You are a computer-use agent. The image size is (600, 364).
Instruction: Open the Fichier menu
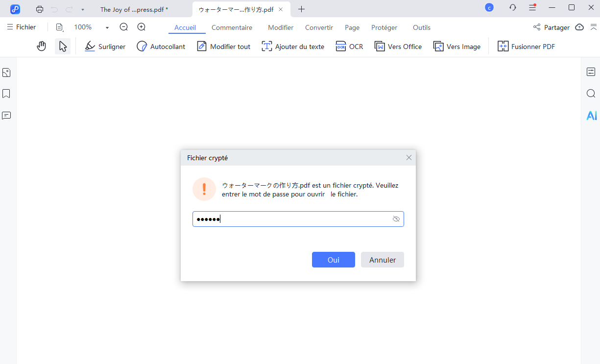click(x=22, y=27)
